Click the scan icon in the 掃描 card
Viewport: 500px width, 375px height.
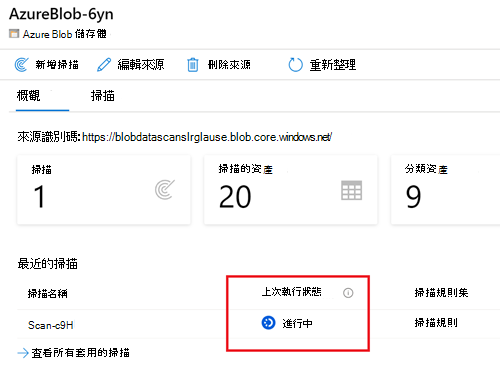coord(165,190)
